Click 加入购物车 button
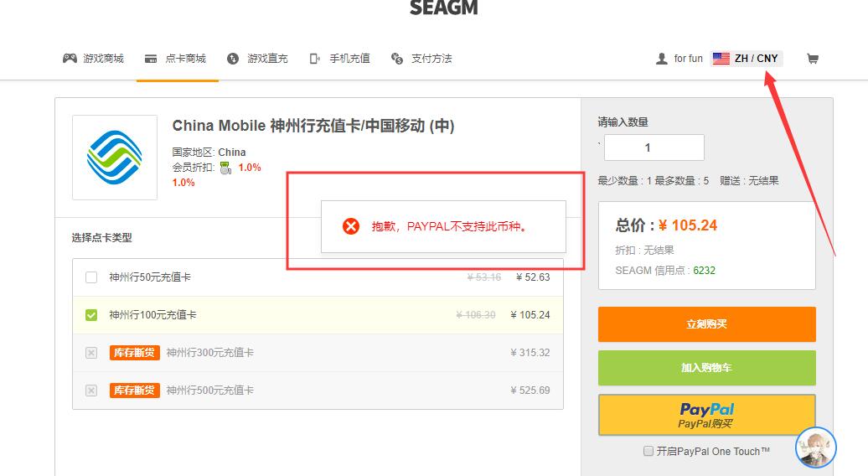868x476 pixels. point(707,368)
